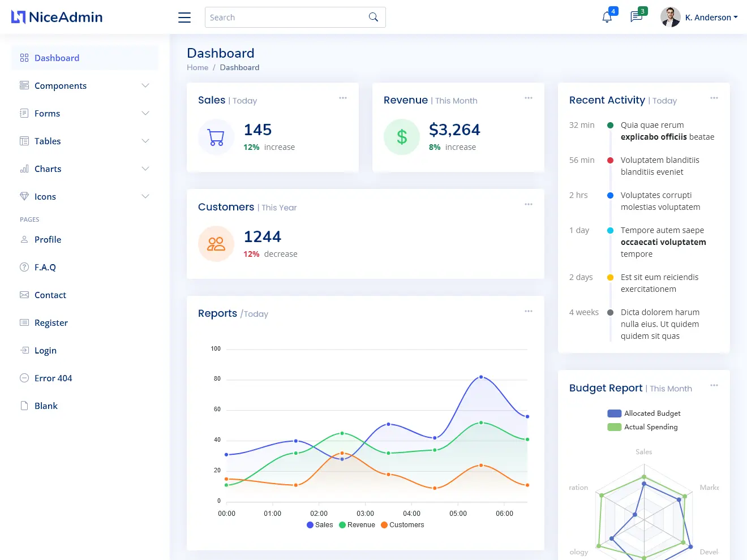
Task: Open the Contact page
Action: [x=50, y=295]
